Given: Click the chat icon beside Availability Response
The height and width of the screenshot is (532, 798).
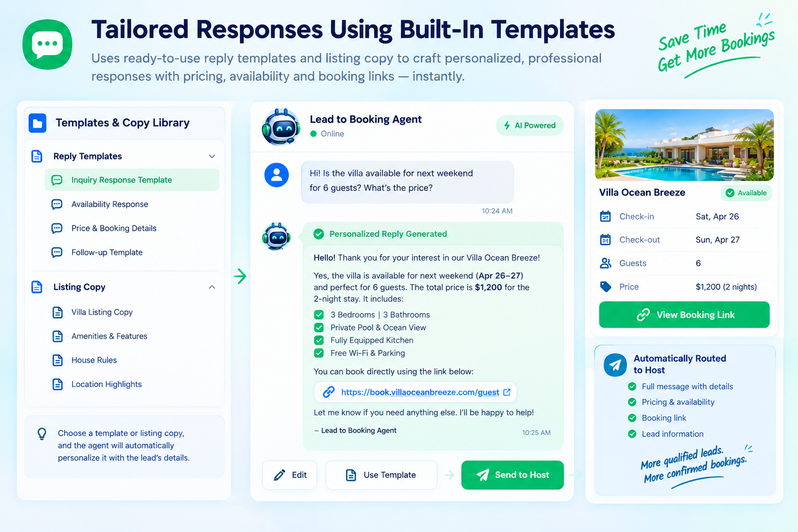Looking at the screenshot, I should coord(57,204).
